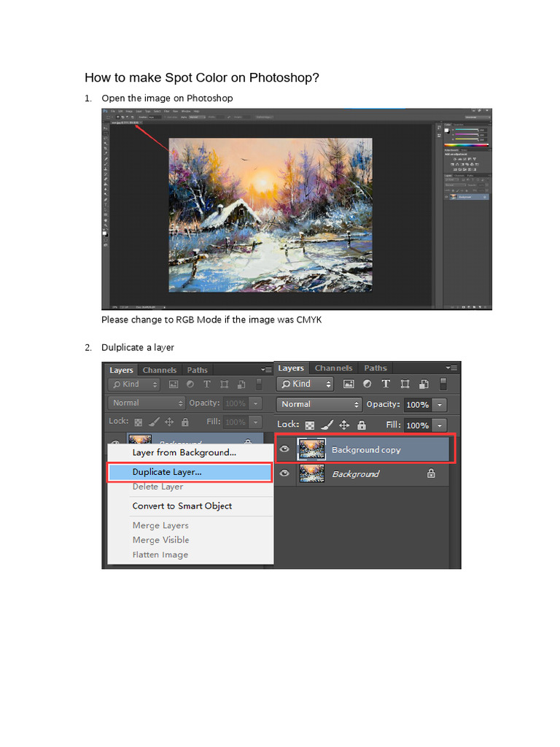
Task: Click the Background layer thumbnail below Background copy
Action: coord(311,473)
